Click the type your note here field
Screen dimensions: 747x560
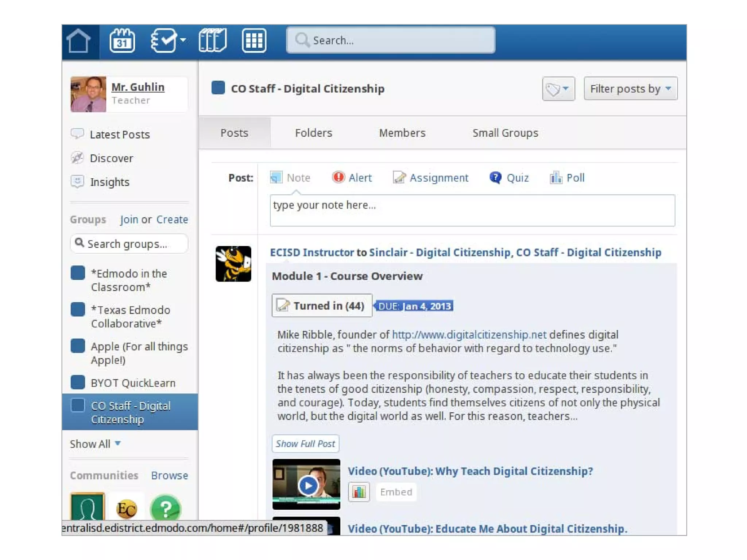pyautogui.click(x=472, y=210)
